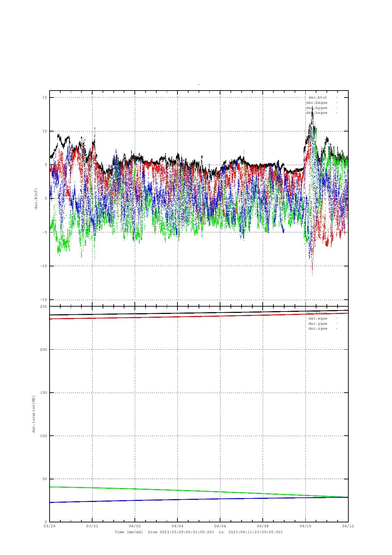The height and width of the screenshot is (555, 392).
Task: Click the red xgse curve in location panel
Action: [199, 316]
